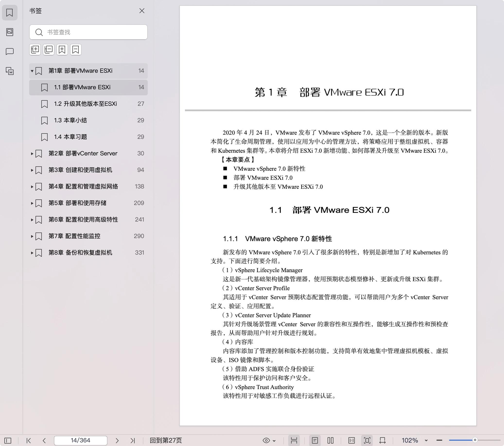Select bookmark 1.1 部署VMware ESXi
Viewport: 504px width, 446px height.
tap(88, 87)
